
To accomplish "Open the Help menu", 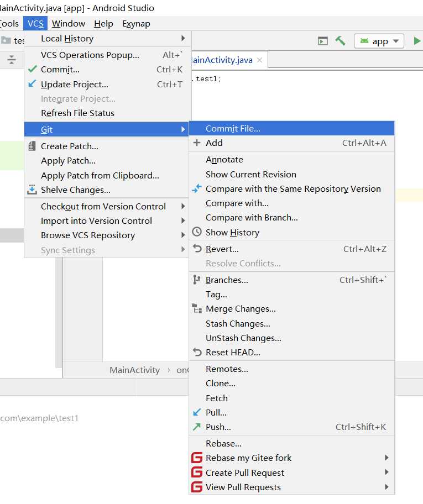I will click(x=103, y=23).
